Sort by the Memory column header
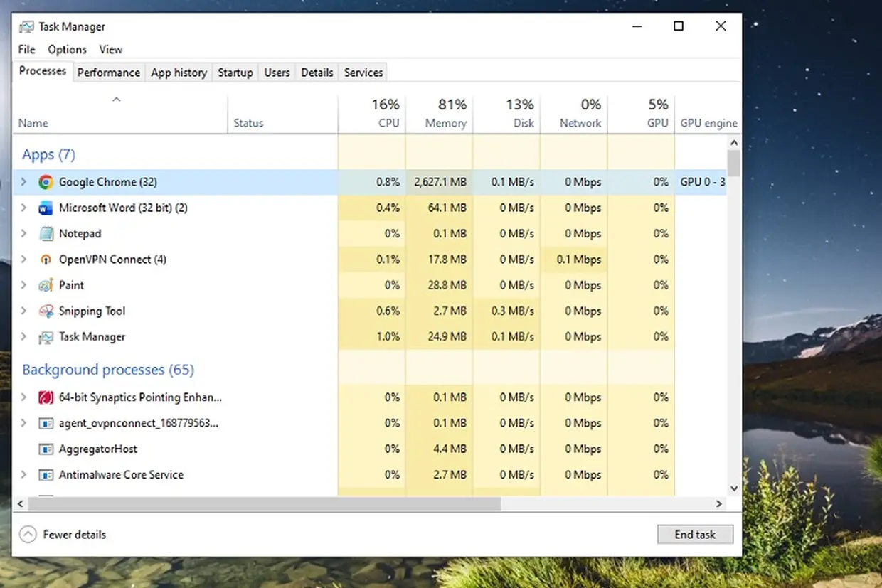The width and height of the screenshot is (882, 588). 440,114
